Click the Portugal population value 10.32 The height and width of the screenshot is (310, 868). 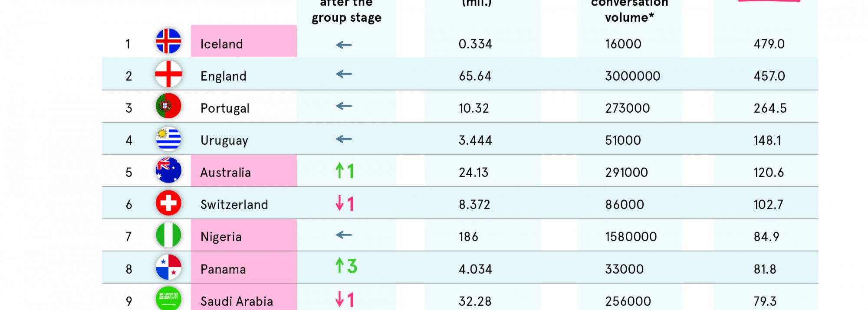474,108
